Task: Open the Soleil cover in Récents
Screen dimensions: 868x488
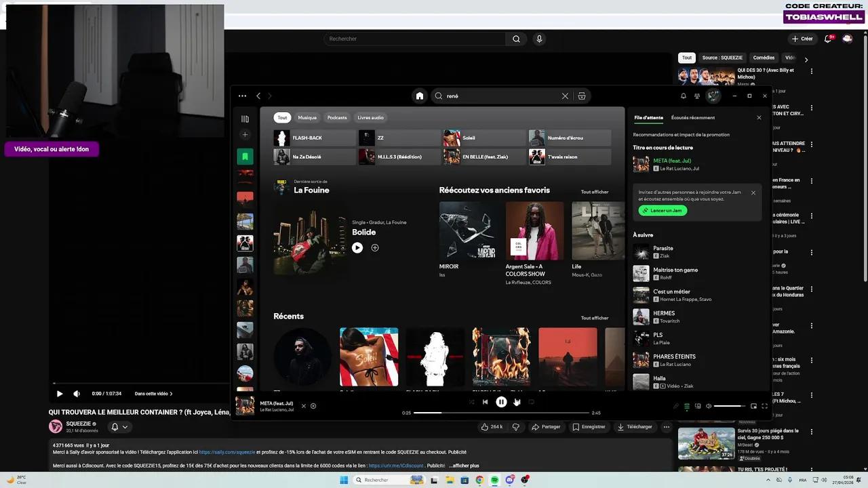Action: pos(369,357)
